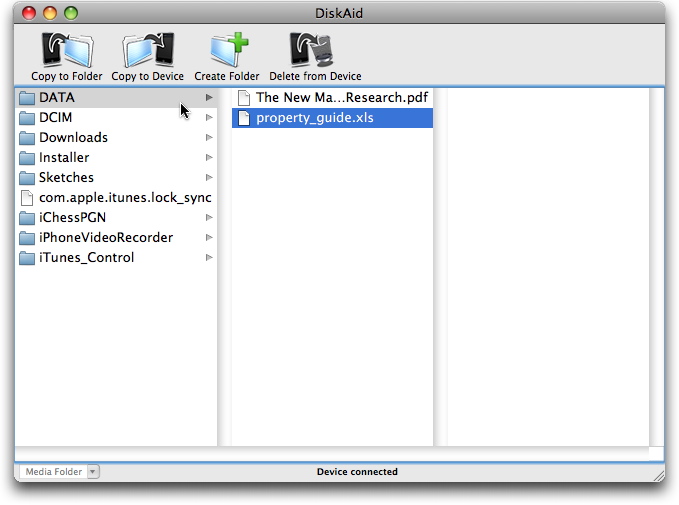The width and height of the screenshot is (679, 505).
Task: Expand the Downloads folder arrow
Action: (209, 137)
